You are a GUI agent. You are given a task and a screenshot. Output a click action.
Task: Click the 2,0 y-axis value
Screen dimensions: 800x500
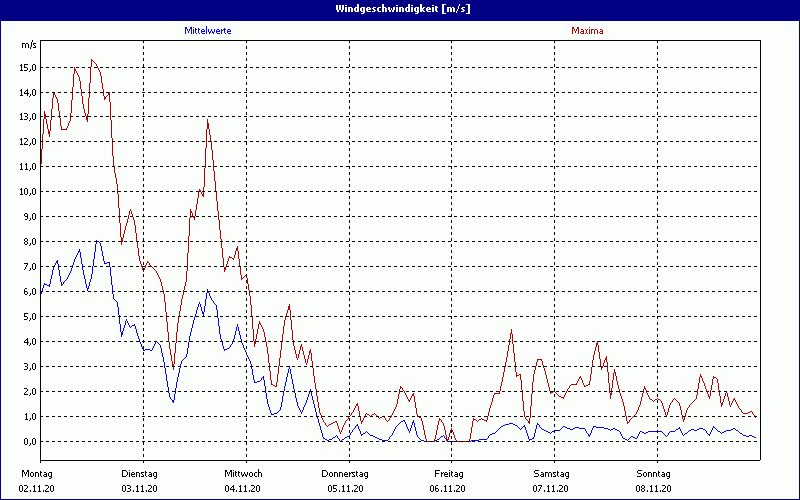point(30,391)
